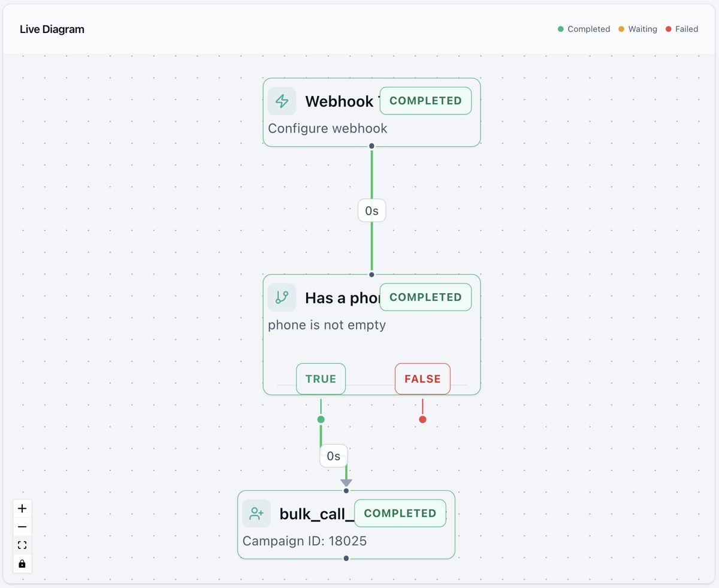
Task: Click the Failed legend item
Action: tap(682, 29)
